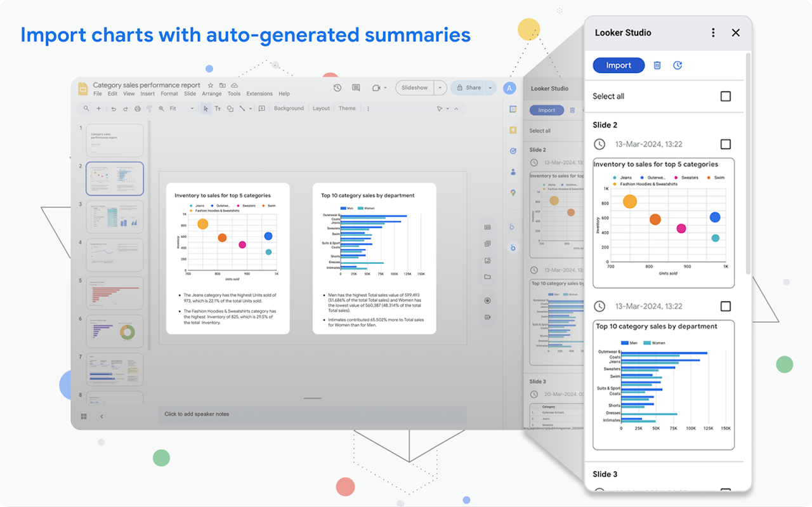Click the Import button in the foreground Looker Studio panel

click(619, 65)
